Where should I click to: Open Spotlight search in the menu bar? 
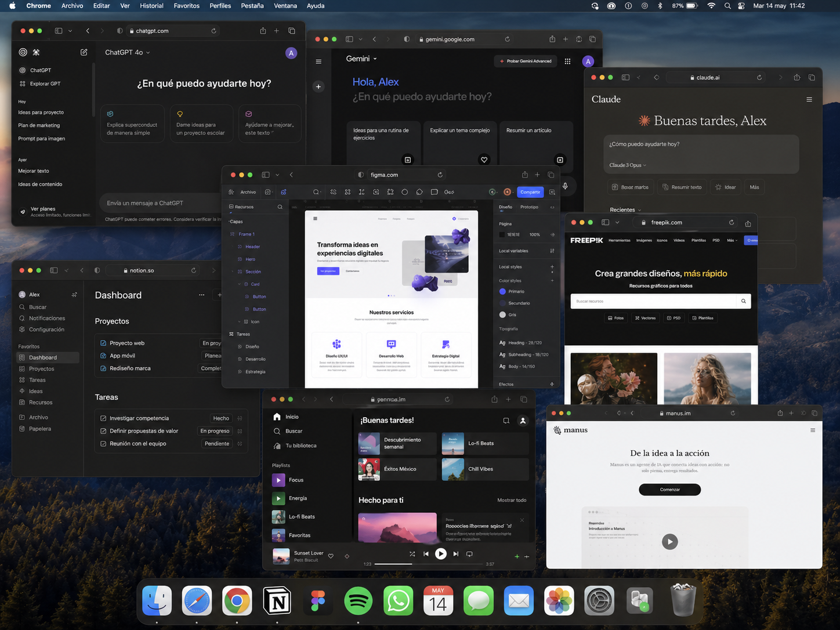(x=727, y=6)
